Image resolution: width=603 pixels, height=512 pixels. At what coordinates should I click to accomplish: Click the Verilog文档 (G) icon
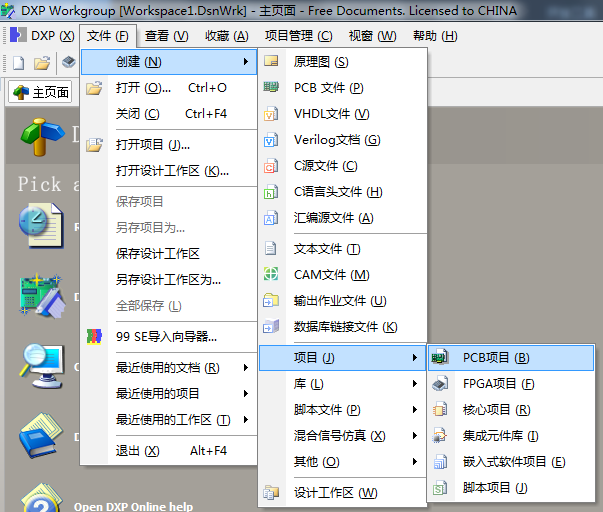pyautogui.click(x=271, y=140)
